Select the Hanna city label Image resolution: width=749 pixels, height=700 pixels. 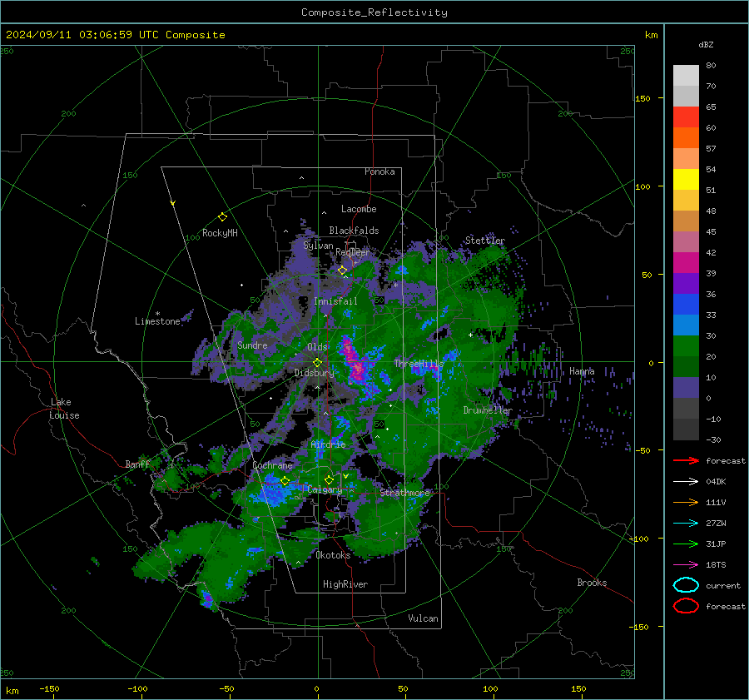pos(582,371)
